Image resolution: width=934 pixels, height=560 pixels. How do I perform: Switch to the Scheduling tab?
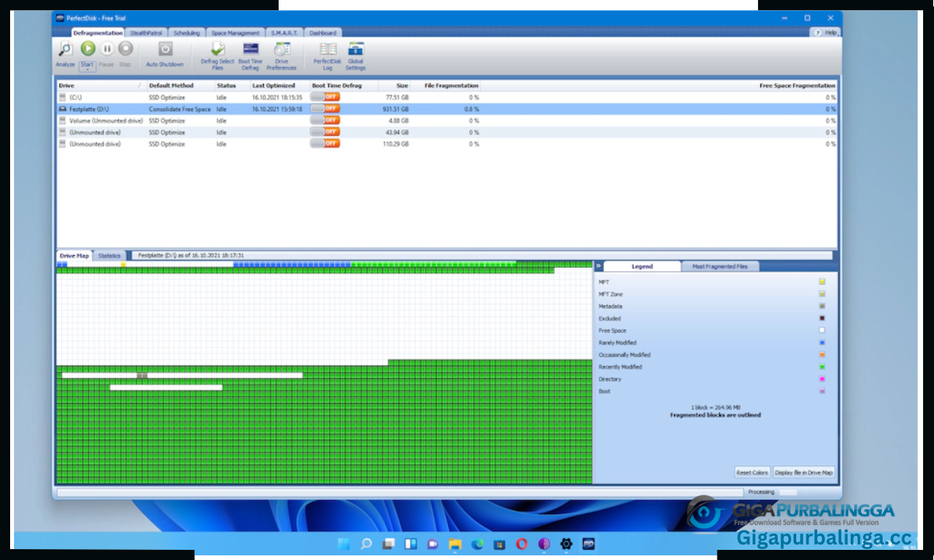[x=187, y=33]
